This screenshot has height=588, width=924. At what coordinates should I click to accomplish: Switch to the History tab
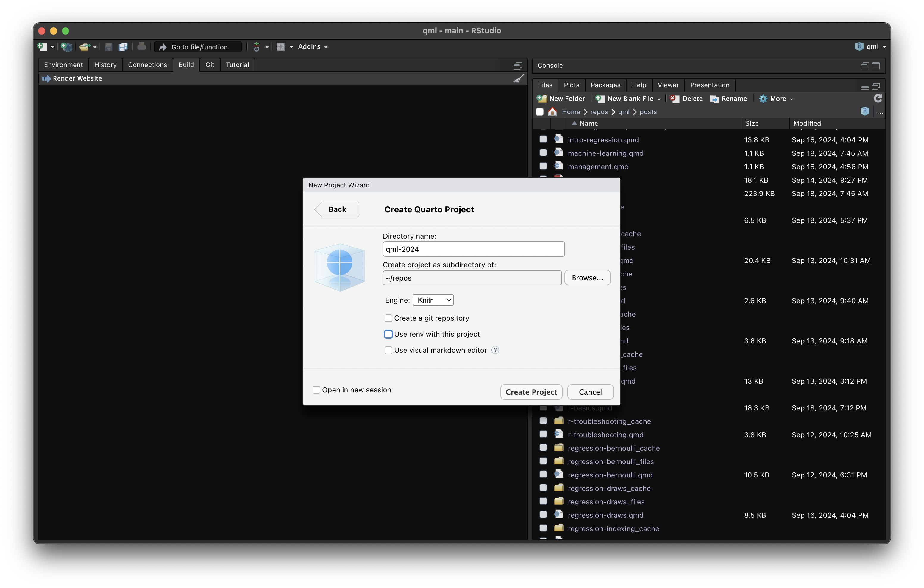click(105, 65)
